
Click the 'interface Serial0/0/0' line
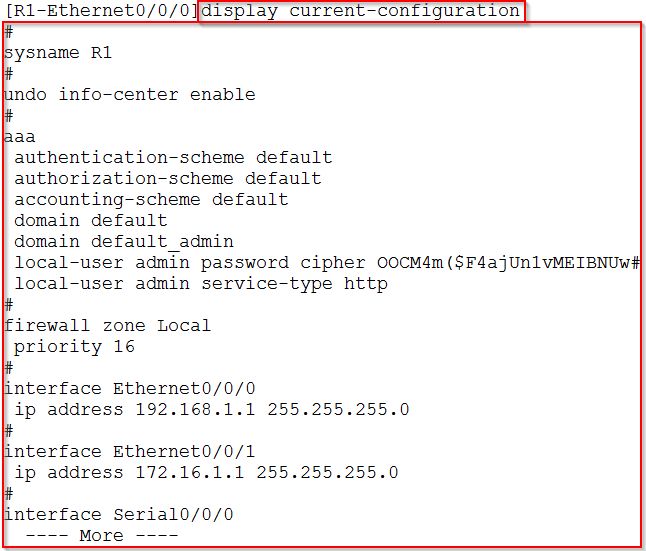pyautogui.click(x=119, y=515)
